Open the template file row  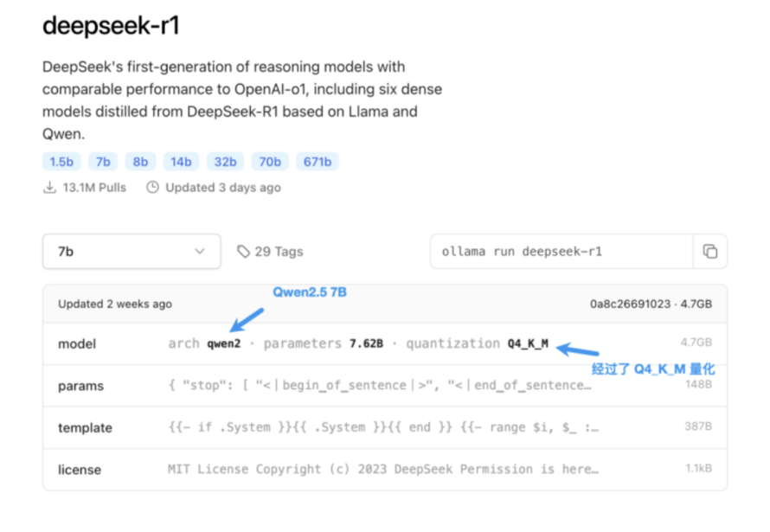point(85,428)
